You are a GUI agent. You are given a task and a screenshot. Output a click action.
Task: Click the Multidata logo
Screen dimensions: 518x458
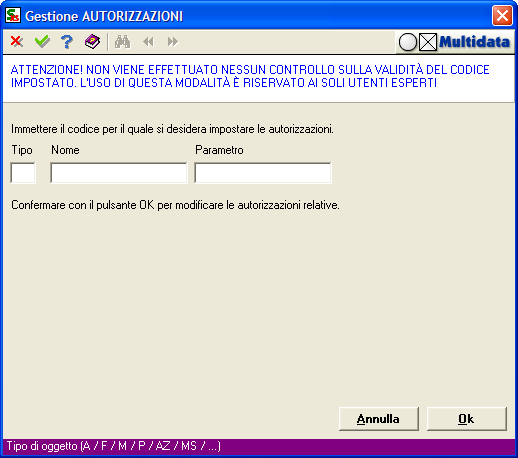pos(474,42)
